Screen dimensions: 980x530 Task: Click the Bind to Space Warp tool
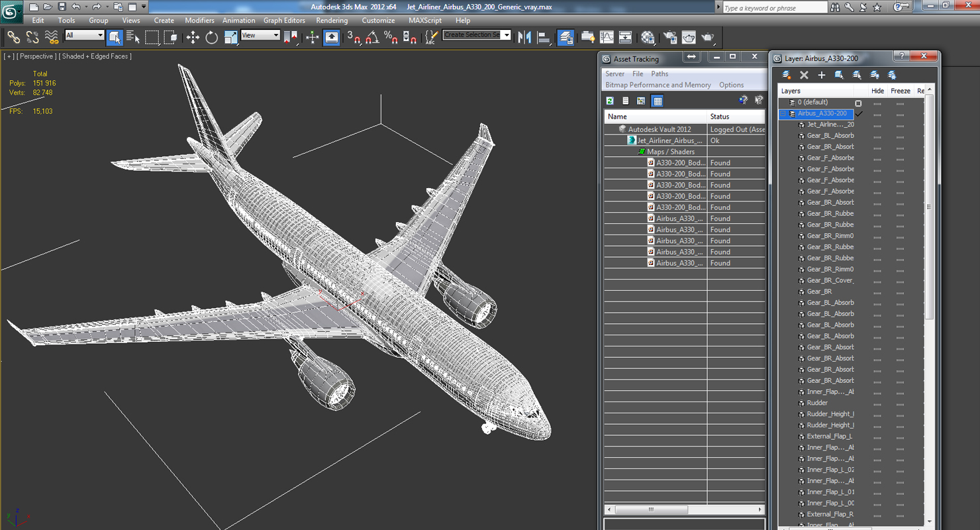(x=51, y=37)
